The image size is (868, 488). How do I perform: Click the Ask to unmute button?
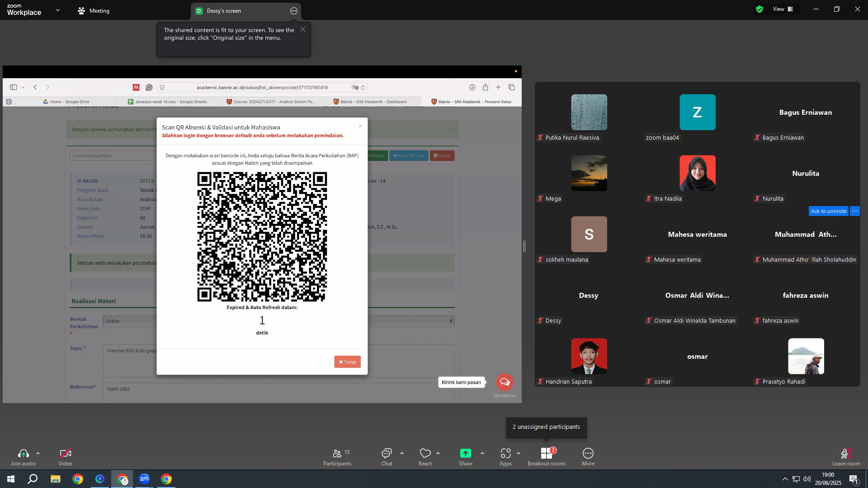tap(828, 211)
